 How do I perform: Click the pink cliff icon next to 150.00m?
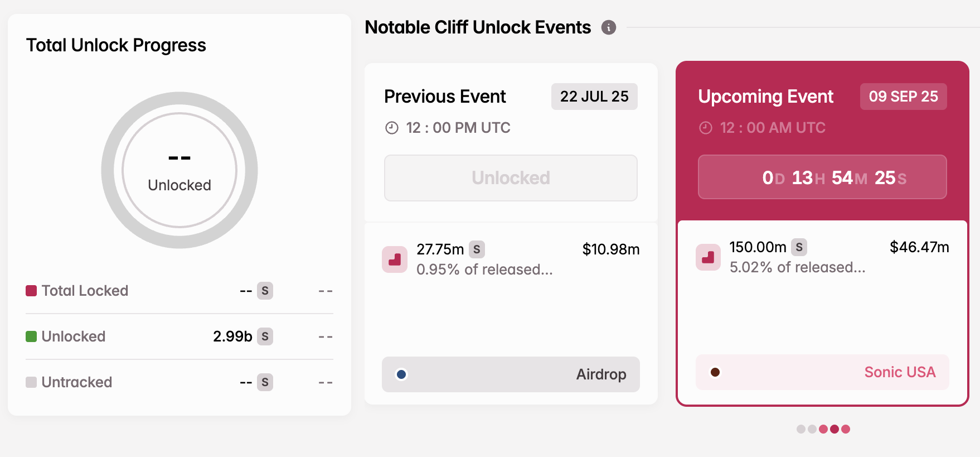[x=709, y=257]
